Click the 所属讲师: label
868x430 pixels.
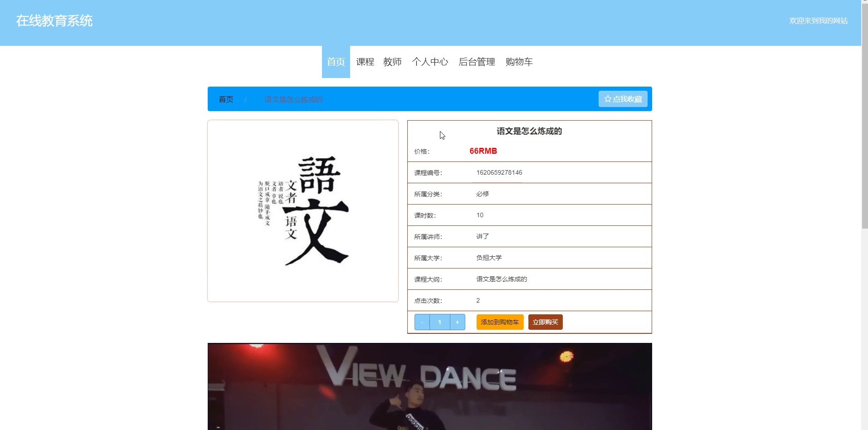click(428, 237)
